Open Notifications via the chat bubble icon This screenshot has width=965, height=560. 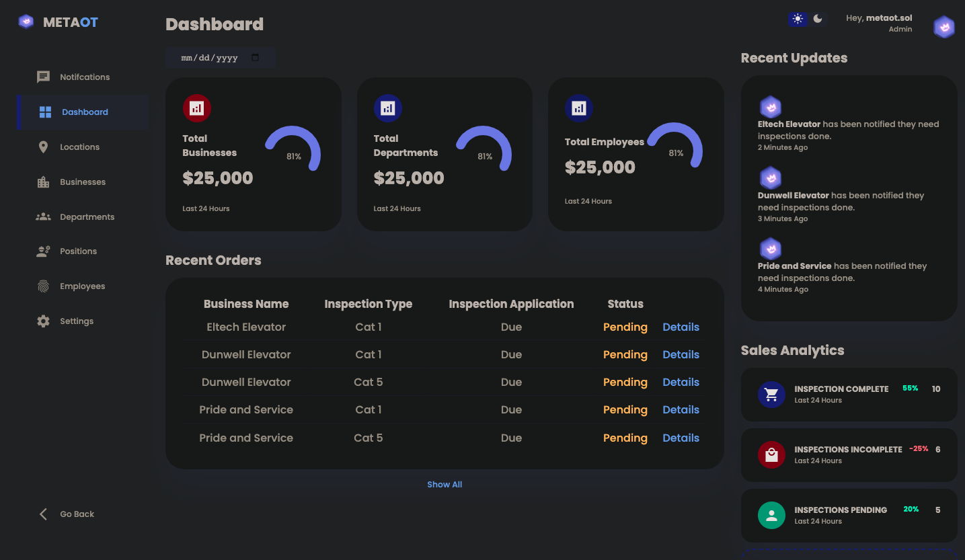click(x=43, y=77)
